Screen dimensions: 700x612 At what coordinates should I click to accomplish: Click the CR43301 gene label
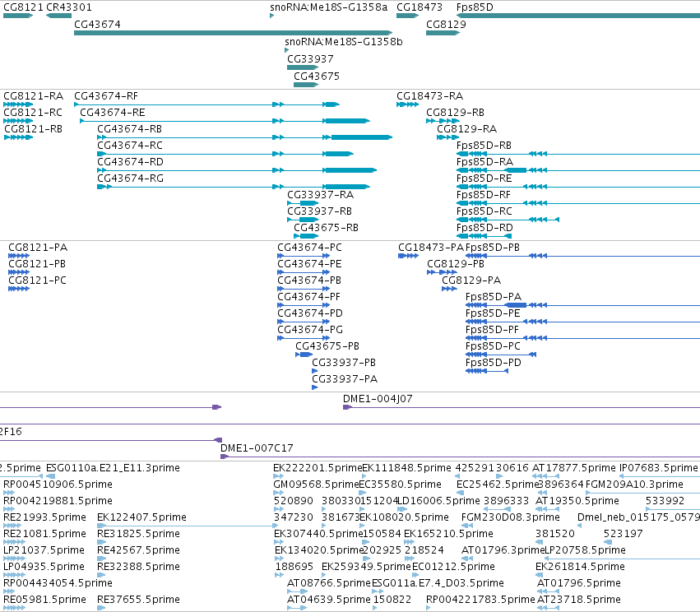click(69, 7)
